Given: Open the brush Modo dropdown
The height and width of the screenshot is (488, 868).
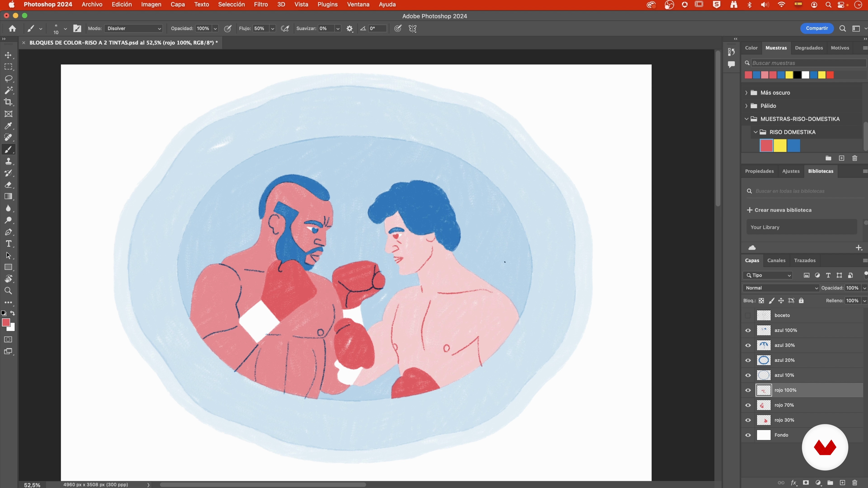Looking at the screenshot, I should coord(134,29).
